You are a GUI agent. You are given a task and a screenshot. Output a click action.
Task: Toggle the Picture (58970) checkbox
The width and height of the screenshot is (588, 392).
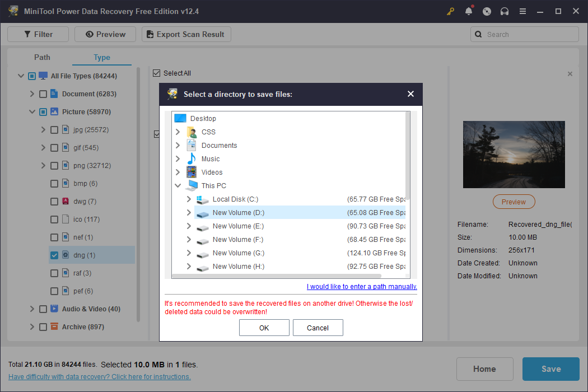[x=43, y=112]
